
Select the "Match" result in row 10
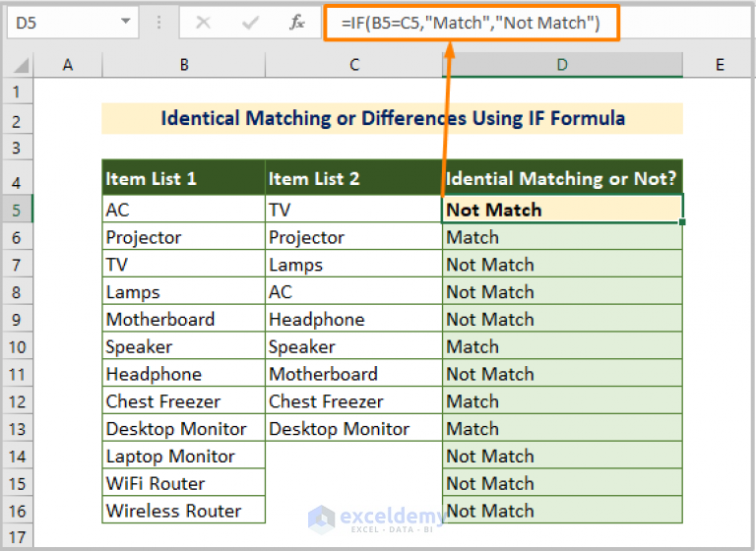pyautogui.click(x=562, y=346)
